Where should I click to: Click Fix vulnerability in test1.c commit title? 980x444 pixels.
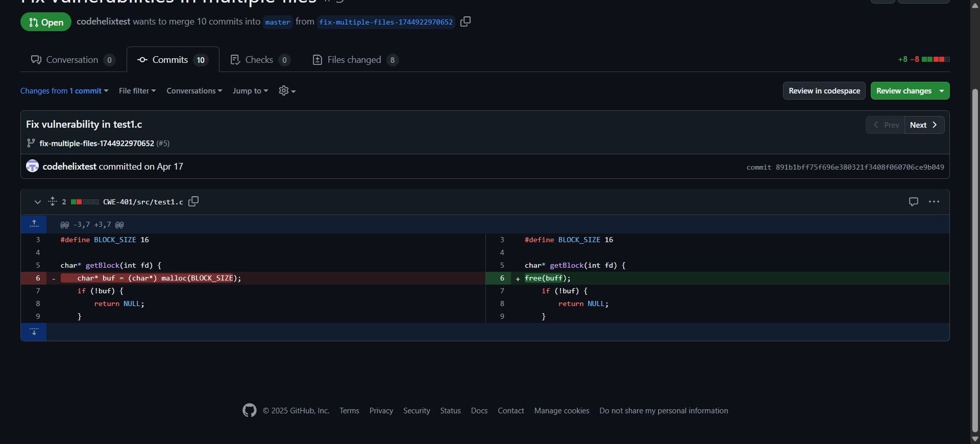[84, 124]
